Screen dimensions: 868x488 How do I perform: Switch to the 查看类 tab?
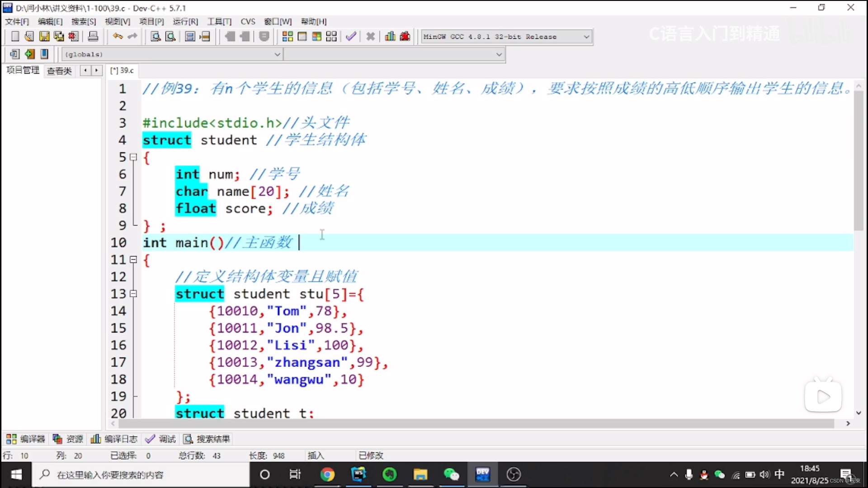click(59, 71)
